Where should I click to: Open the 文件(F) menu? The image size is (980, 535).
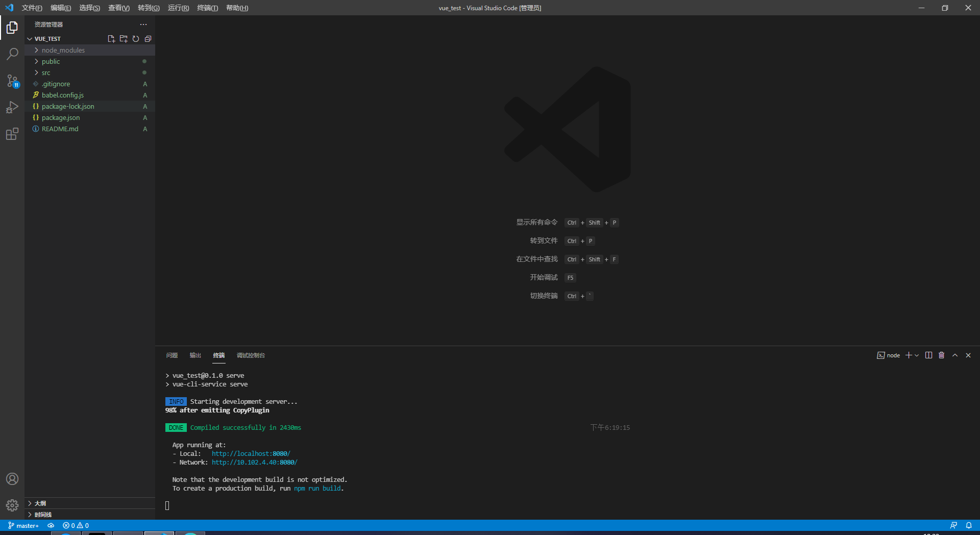point(32,8)
